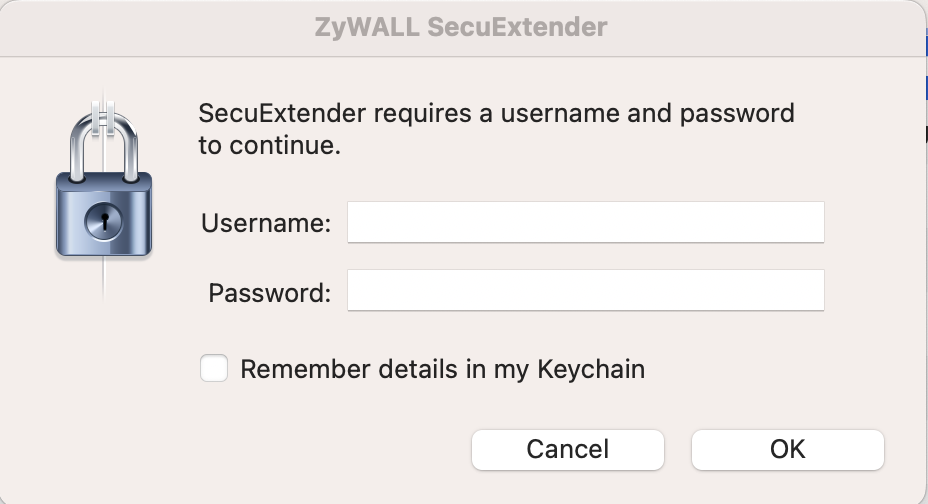Click the ZyWALL SecuExtender window title

[460, 27]
